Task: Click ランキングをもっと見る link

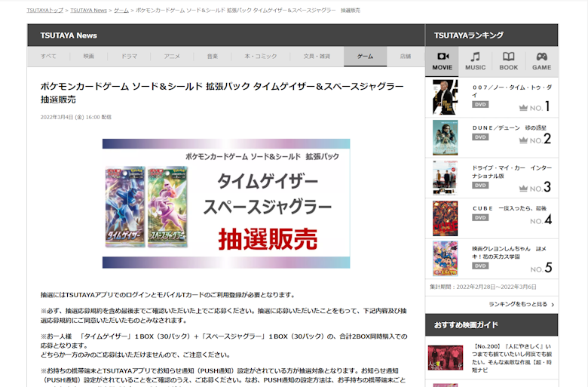Action: [518, 304]
